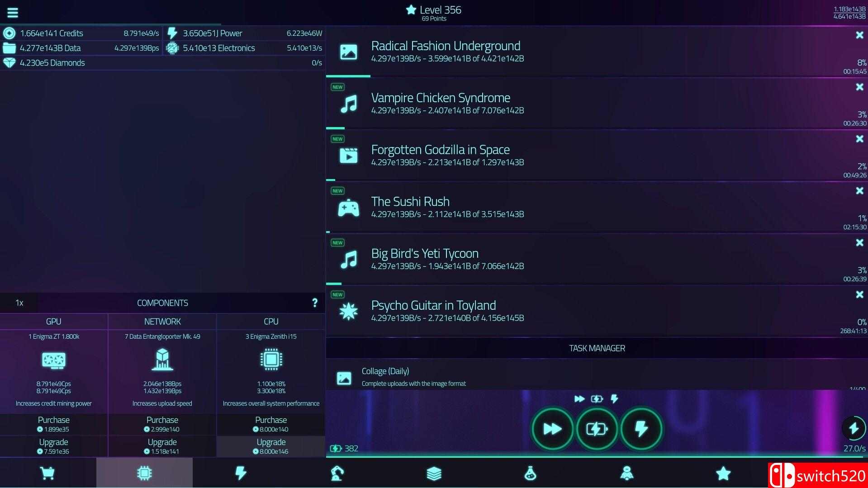Toggle the 1x purchase multiplier

pyautogui.click(x=19, y=303)
